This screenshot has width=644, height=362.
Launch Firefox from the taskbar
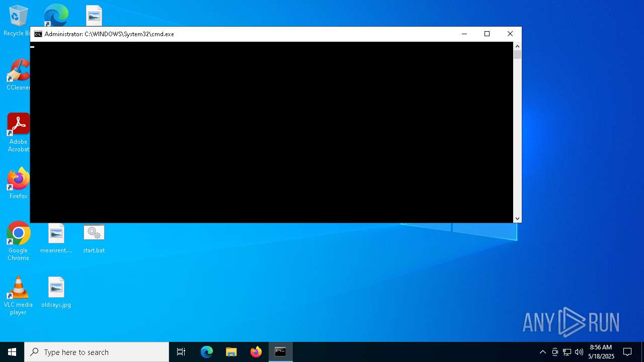[x=256, y=352]
